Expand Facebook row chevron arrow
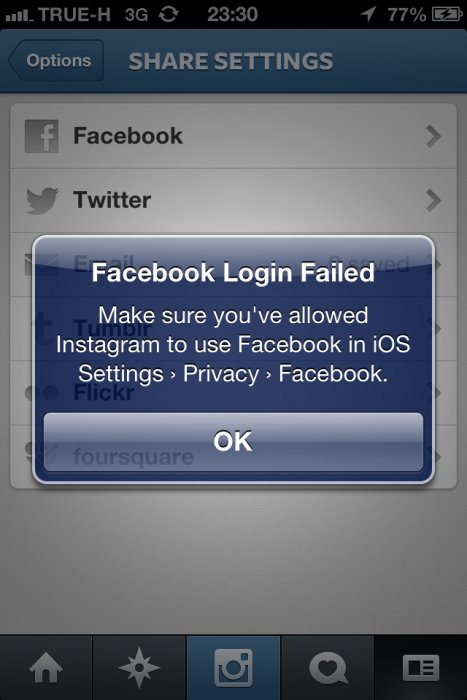 click(x=434, y=136)
